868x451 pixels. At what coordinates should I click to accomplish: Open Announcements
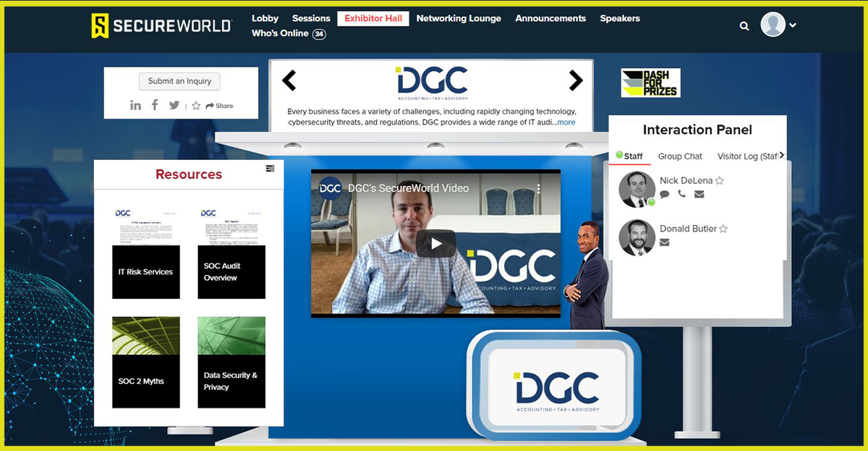click(x=550, y=18)
